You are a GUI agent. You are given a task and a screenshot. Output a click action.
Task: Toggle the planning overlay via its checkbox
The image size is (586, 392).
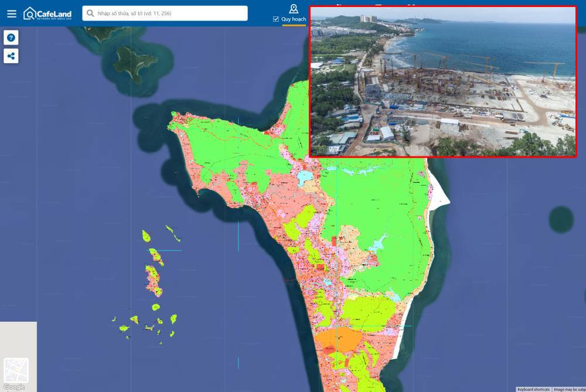275,19
